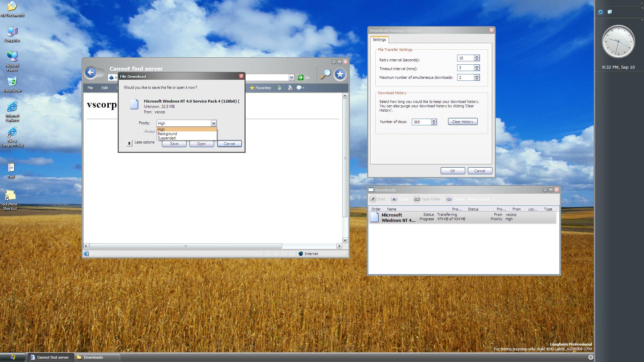Image resolution: width=644 pixels, height=362 pixels.
Task: Click Save in File Download dialog
Action: [x=174, y=144]
